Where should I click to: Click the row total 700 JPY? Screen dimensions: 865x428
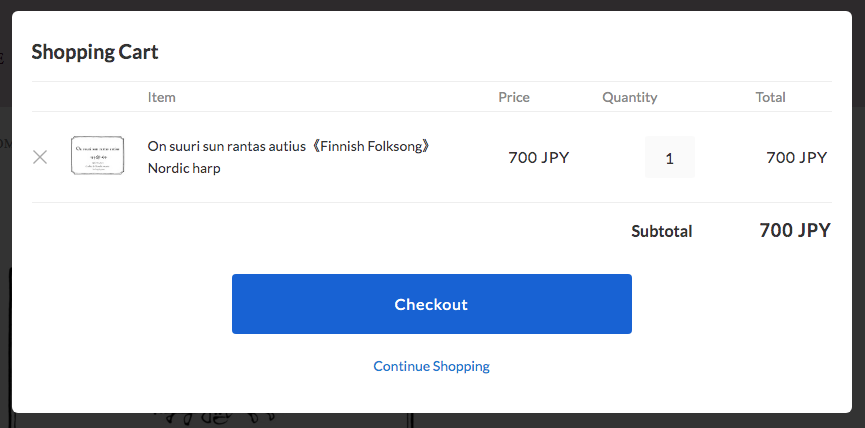(796, 157)
